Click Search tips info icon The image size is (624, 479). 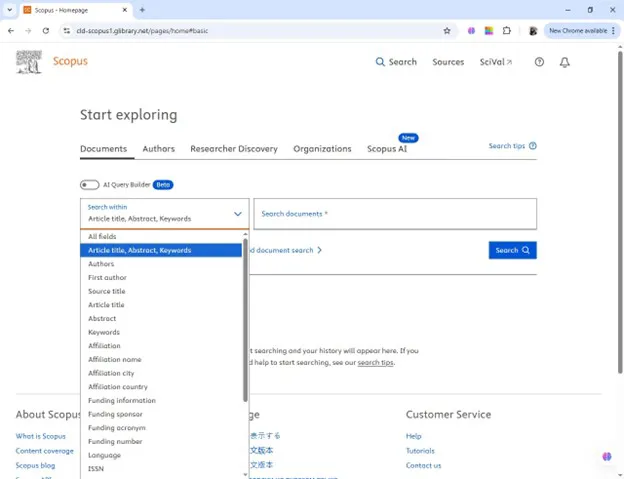(x=533, y=146)
